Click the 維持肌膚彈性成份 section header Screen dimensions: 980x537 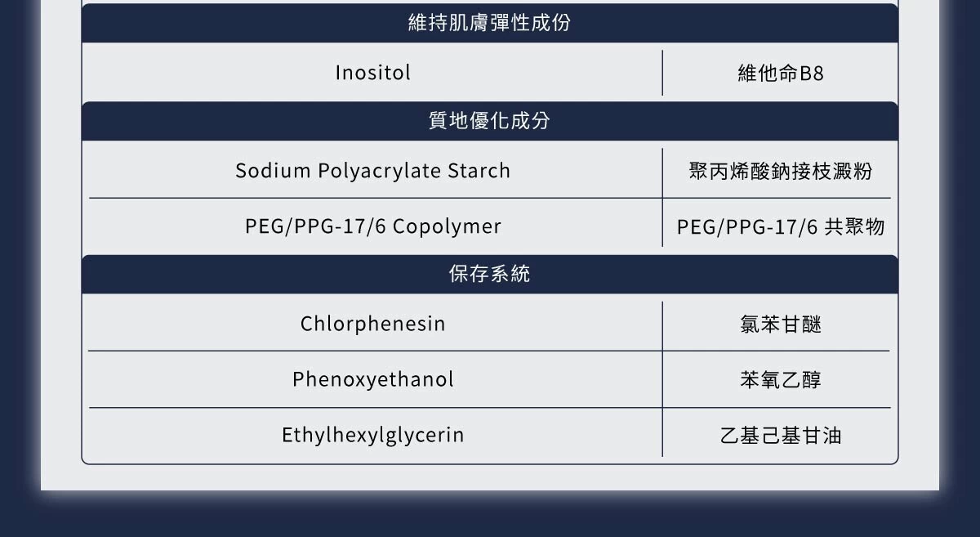point(490,23)
